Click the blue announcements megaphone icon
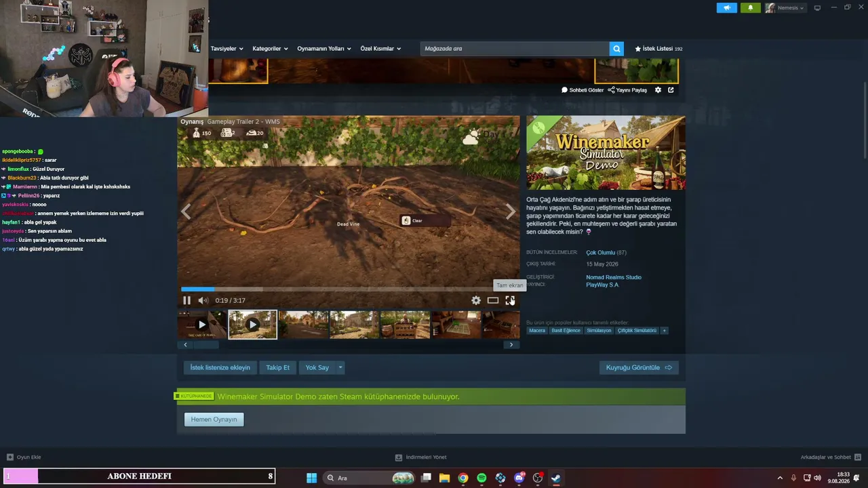 pyautogui.click(x=726, y=8)
